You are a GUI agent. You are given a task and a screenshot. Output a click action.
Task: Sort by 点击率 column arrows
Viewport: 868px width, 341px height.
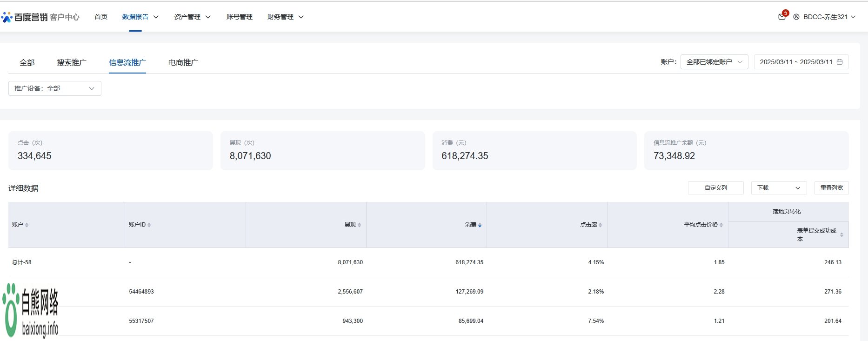pyautogui.click(x=600, y=225)
